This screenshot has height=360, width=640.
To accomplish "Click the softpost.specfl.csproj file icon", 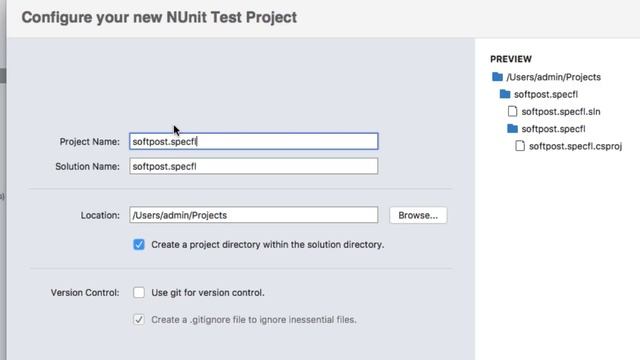I will [520, 146].
